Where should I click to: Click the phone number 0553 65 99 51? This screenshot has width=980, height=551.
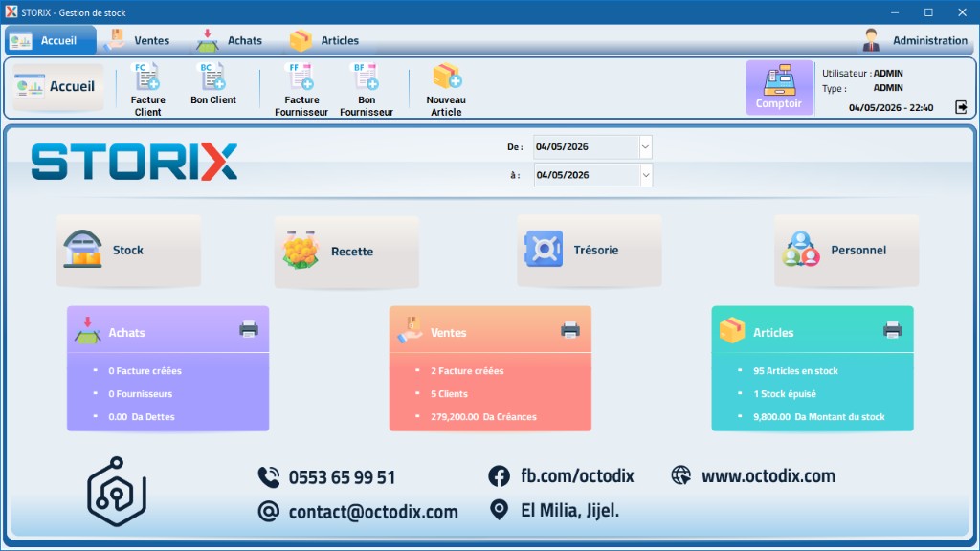pyautogui.click(x=342, y=477)
